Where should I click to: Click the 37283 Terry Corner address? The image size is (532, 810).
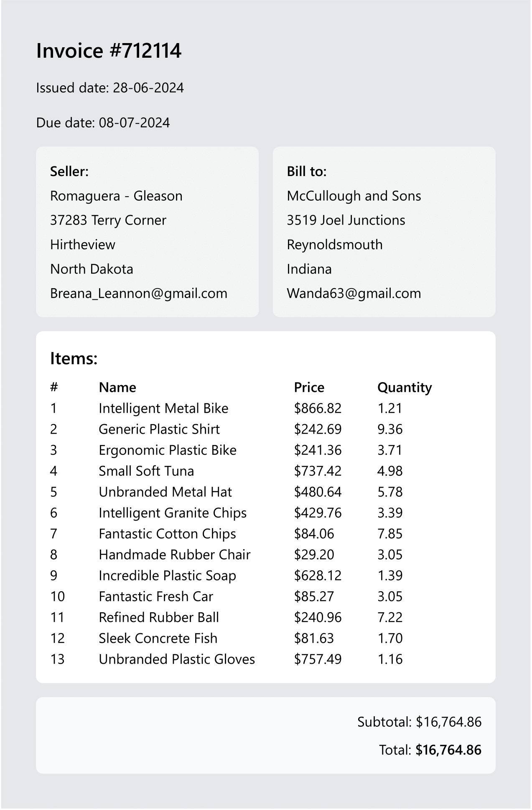pos(108,220)
